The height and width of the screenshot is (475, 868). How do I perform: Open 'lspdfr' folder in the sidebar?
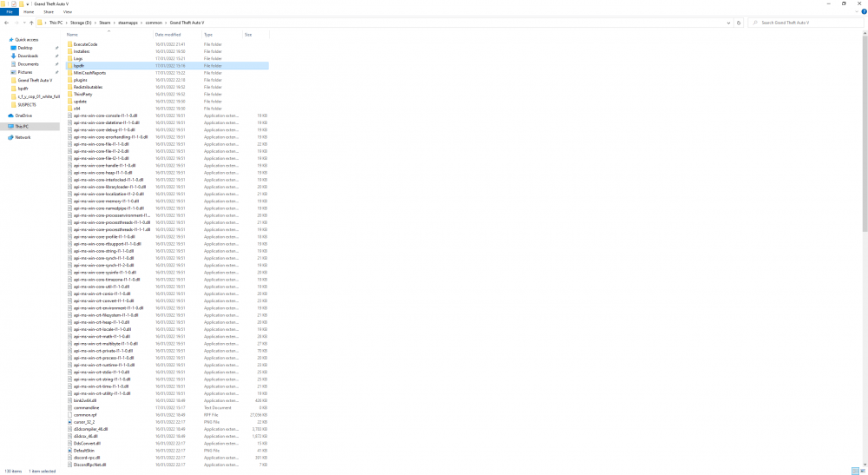[x=23, y=89]
